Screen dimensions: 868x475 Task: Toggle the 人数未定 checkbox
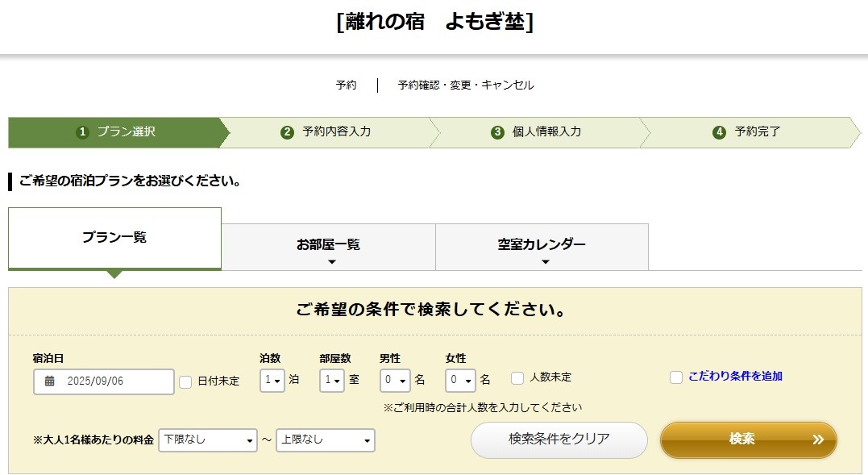click(517, 378)
